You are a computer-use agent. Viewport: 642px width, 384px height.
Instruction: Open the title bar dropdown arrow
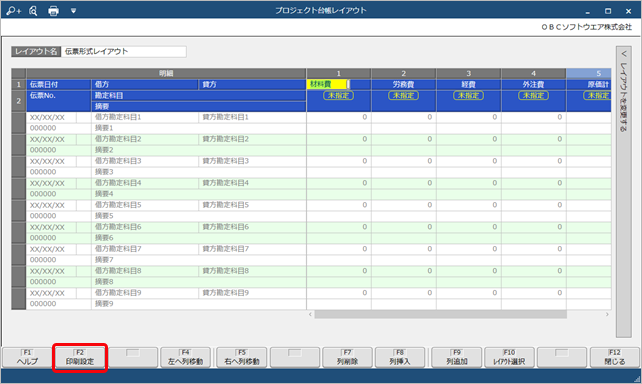tap(73, 11)
